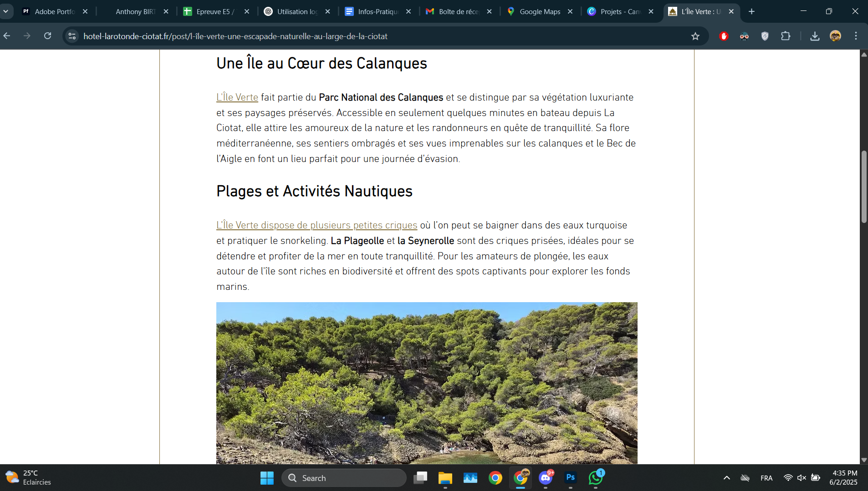Open the Extensions puzzle icon
Image resolution: width=868 pixels, height=491 pixels.
(786, 36)
